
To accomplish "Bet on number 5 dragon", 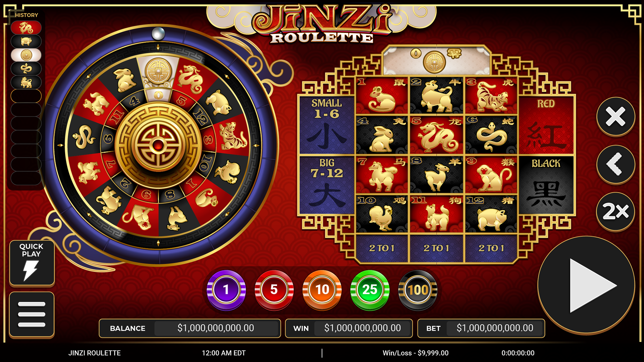I will [x=436, y=135].
